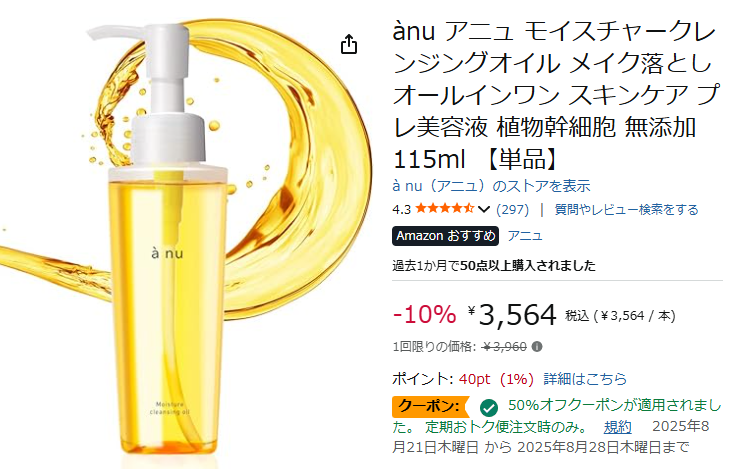
Task: Open the 詳細はこちら points details link
Action: [x=585, y=379]
